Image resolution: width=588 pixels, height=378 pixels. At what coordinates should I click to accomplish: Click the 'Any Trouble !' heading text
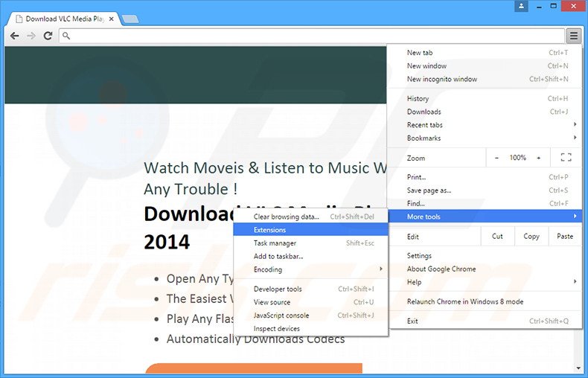[191, 189]
